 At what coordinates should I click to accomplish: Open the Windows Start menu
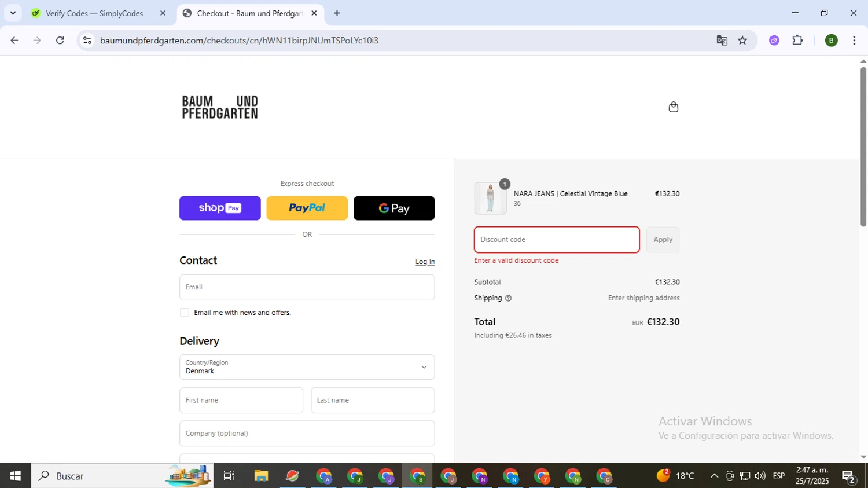pyautogui.click(x=15, y=476)
